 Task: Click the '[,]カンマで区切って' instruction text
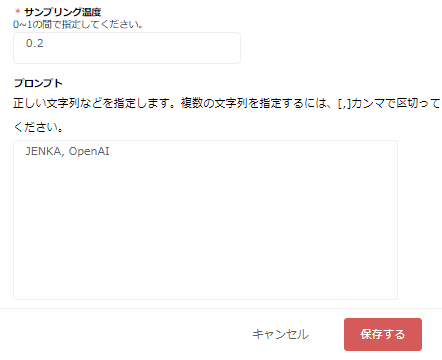[389, 103]
